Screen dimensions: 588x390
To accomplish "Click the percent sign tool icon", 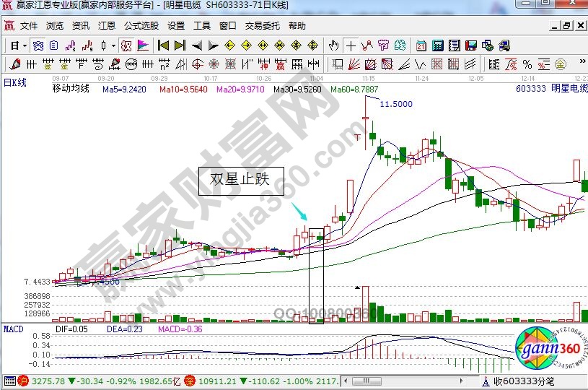I will (527, 64).
